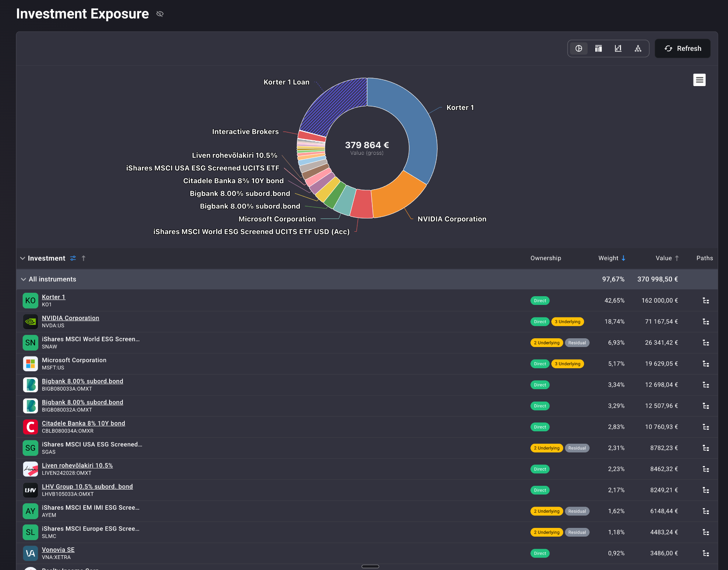Collapse the Investment column chevron
This screenshot has height=570, width=728.
click(x=23, y=258)
